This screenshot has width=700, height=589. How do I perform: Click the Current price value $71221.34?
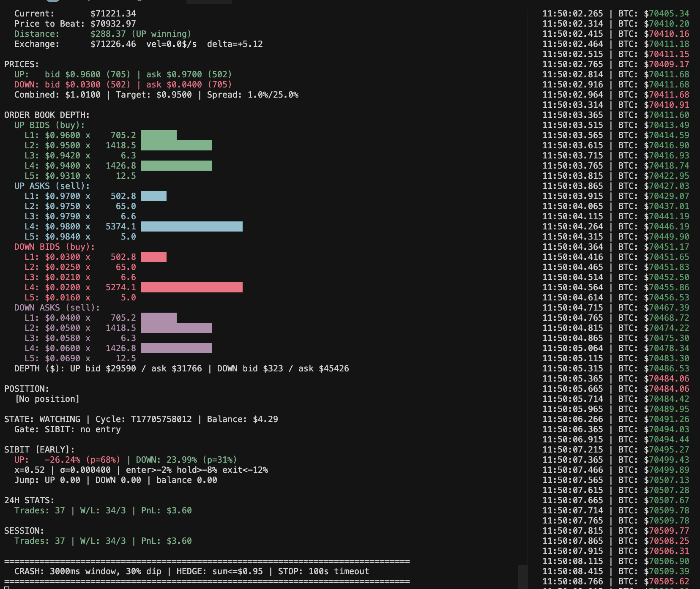pyautogui.click(x=113, y=14)
